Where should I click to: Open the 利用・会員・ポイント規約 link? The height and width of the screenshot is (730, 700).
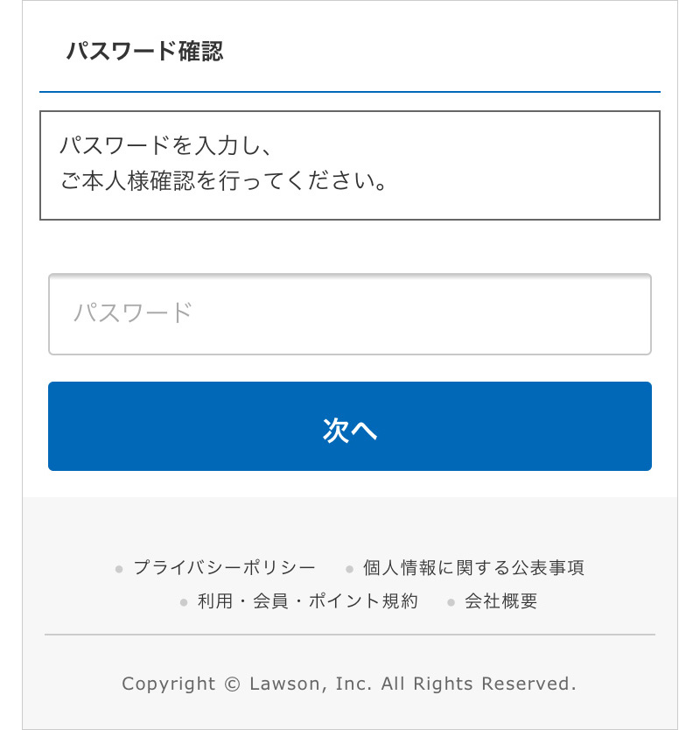click(x=308, y=601)
